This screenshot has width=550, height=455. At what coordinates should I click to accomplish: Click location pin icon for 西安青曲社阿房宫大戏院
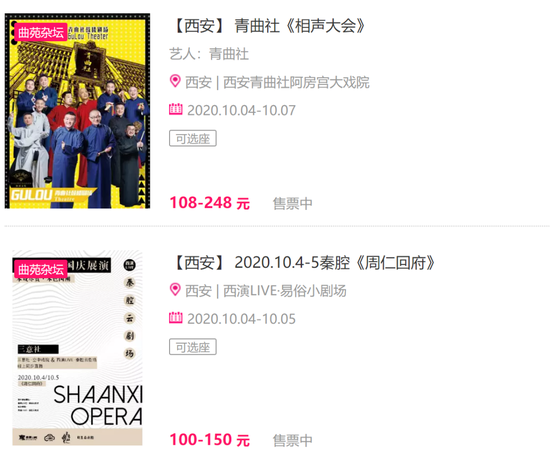click(175, 81)
